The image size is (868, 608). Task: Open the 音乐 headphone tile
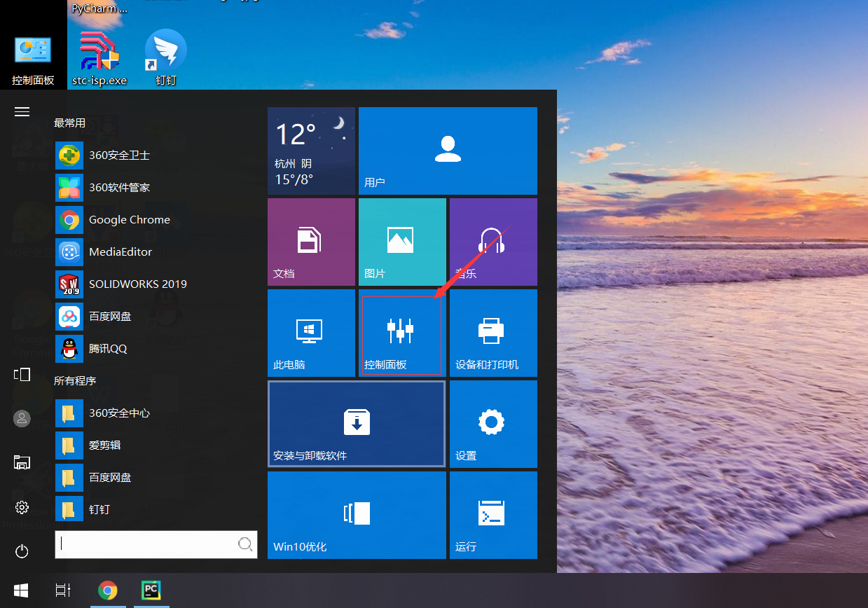493,242
